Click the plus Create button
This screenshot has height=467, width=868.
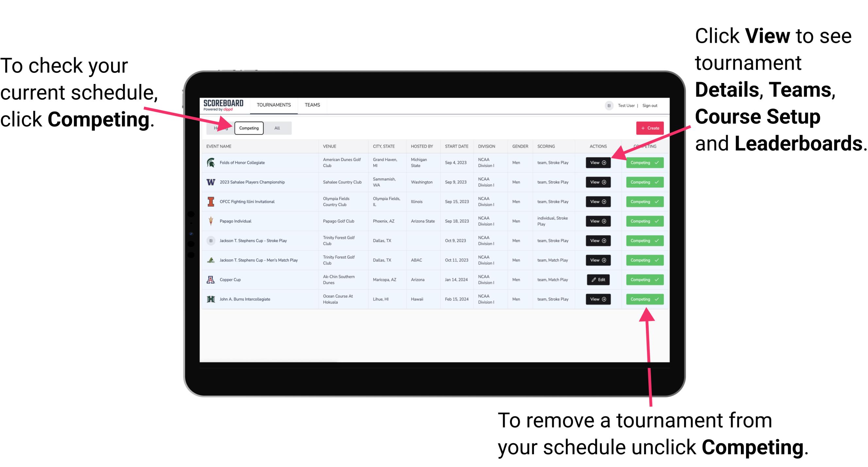click(649, 128)
